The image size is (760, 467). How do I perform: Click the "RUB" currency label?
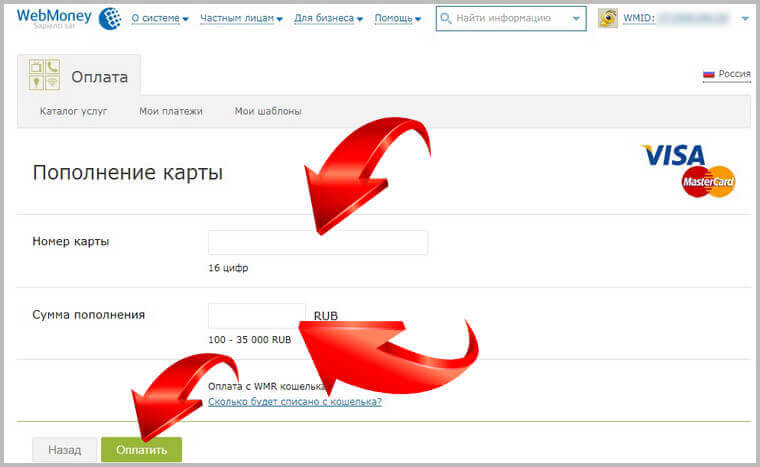point(326,316)
